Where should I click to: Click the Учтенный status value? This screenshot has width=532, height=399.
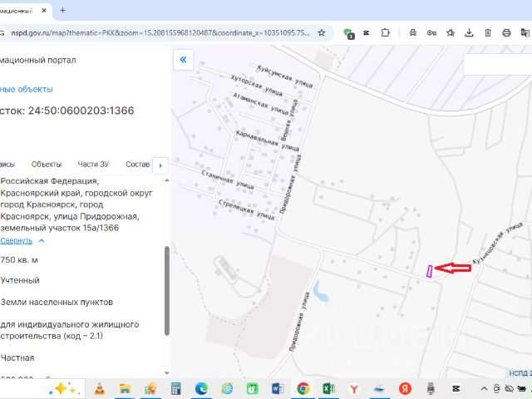(x=20, y=280)
